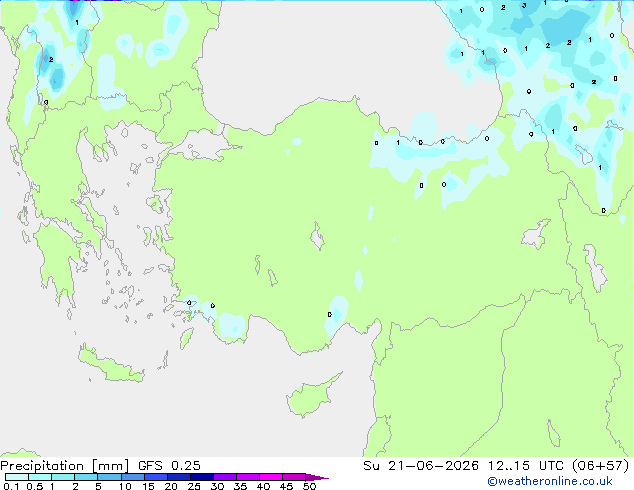Click the 40–45 mm magenta legend swatch
The image size is (634, 490).
click(x=271, y=477)
